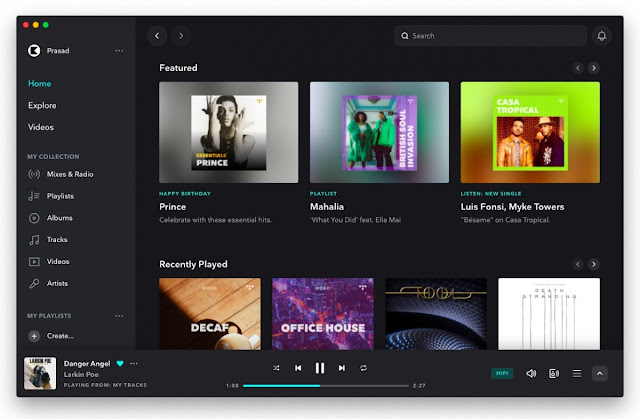Viewport: 640px width, 419px height.
Task: Click the plus icon to create a playlist
Action: [34, 336]
